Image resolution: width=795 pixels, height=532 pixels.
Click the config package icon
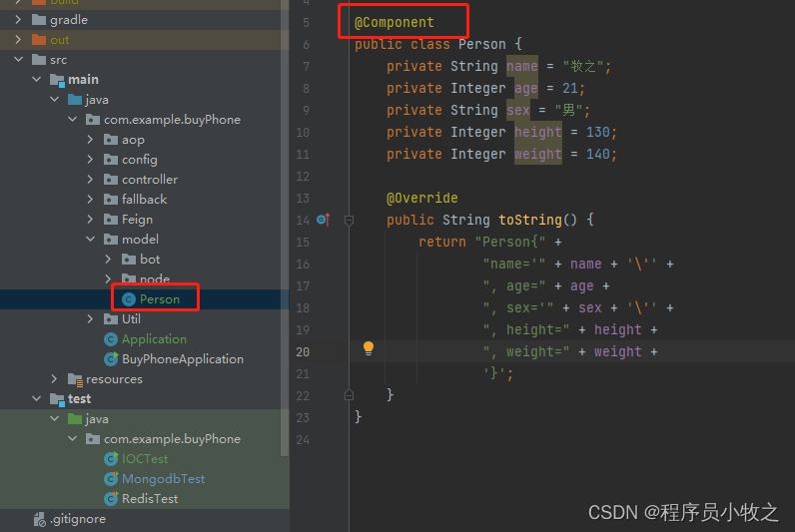click(111, 159)
